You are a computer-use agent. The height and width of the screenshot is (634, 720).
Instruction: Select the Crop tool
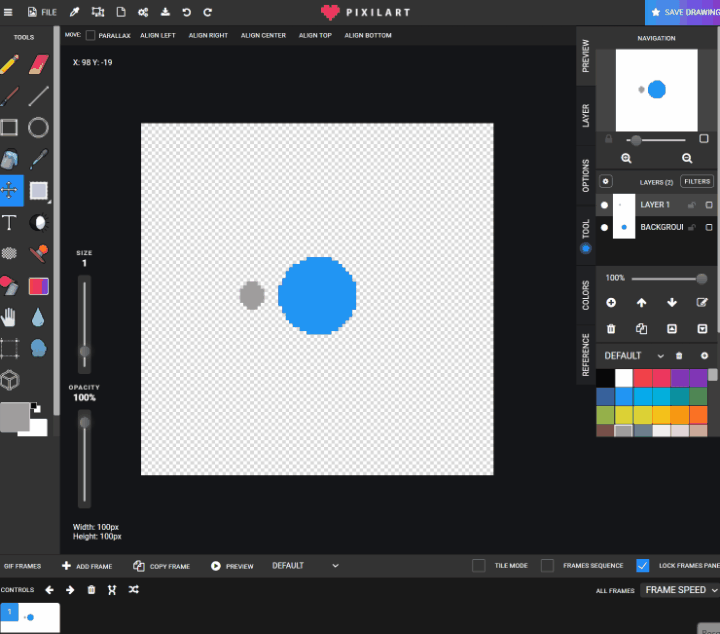click(x=10, y=348)
